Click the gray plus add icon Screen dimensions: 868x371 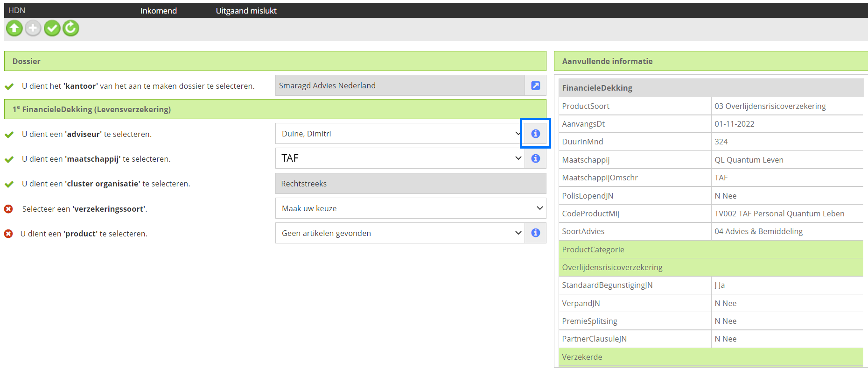[33, 29]
